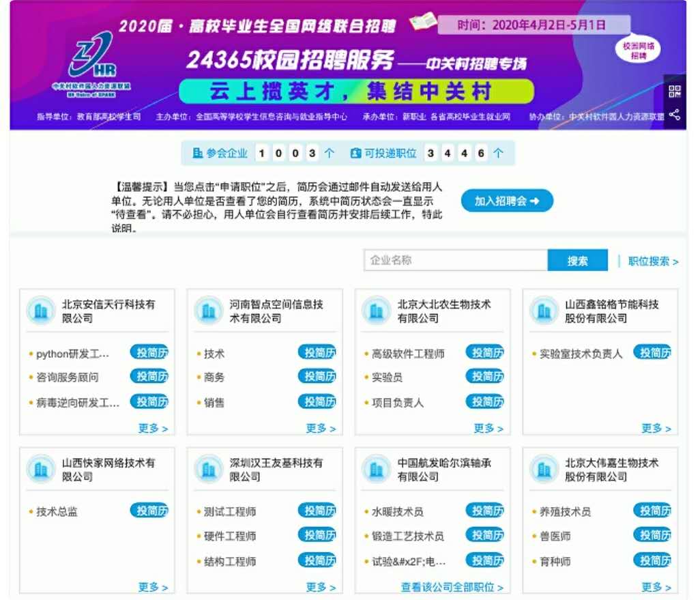Send resume for 兽医师
The image size is (700, 600).
coord(653,534)
